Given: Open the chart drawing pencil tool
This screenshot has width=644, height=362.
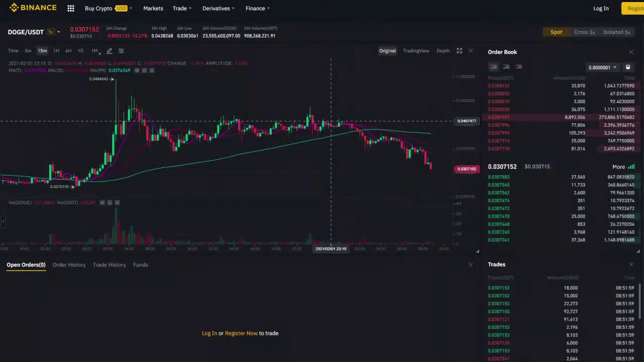Looking at the screenshot, I should (109, 51).
